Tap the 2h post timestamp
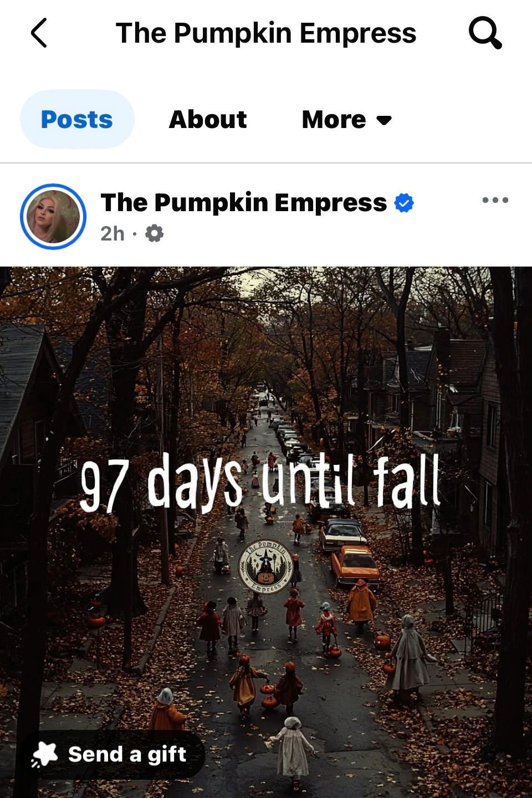Screen dimensions: 532x798 (112, 234)
